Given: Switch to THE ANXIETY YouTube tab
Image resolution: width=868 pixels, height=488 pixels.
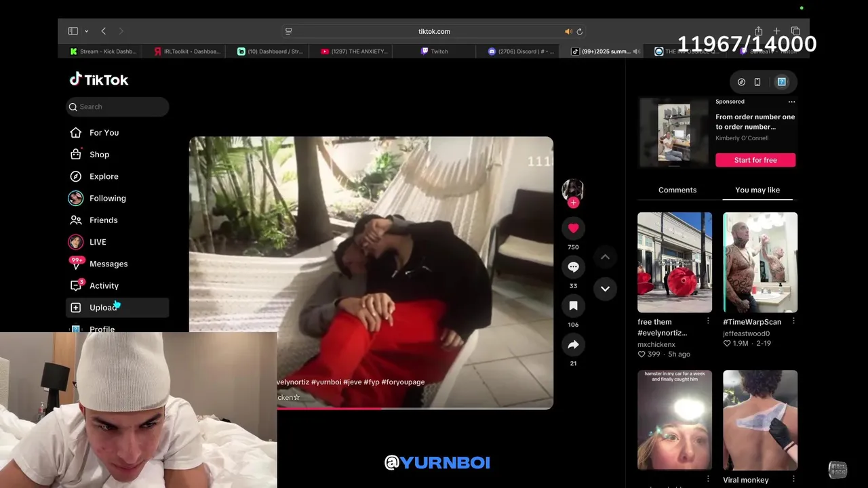Looking at the screenshot, I should point(353,52).
